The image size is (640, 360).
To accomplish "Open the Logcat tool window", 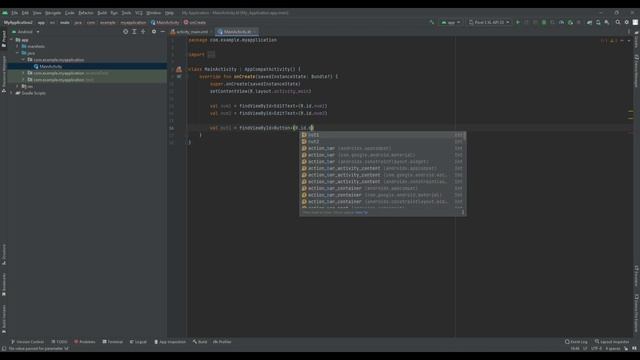I will (x=138, y=342).
